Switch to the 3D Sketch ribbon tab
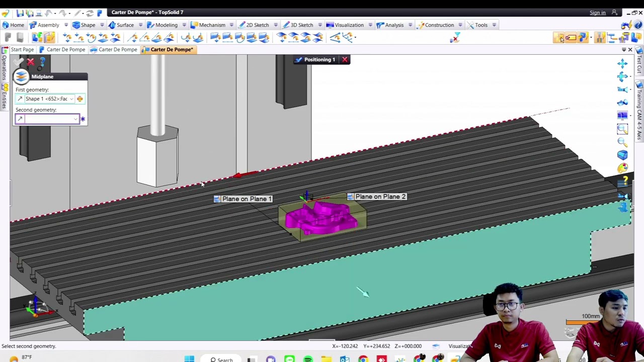 point(298,25)
